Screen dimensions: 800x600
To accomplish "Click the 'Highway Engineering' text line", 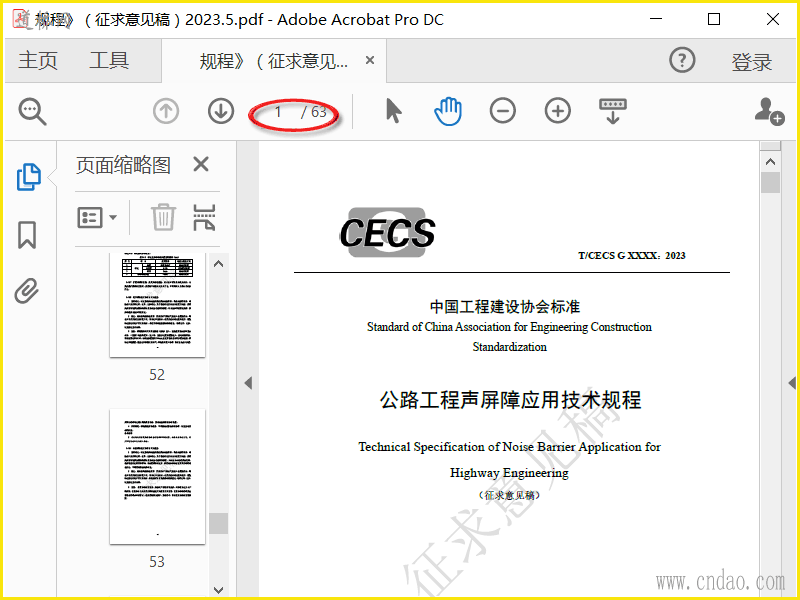I will (509, 473).
